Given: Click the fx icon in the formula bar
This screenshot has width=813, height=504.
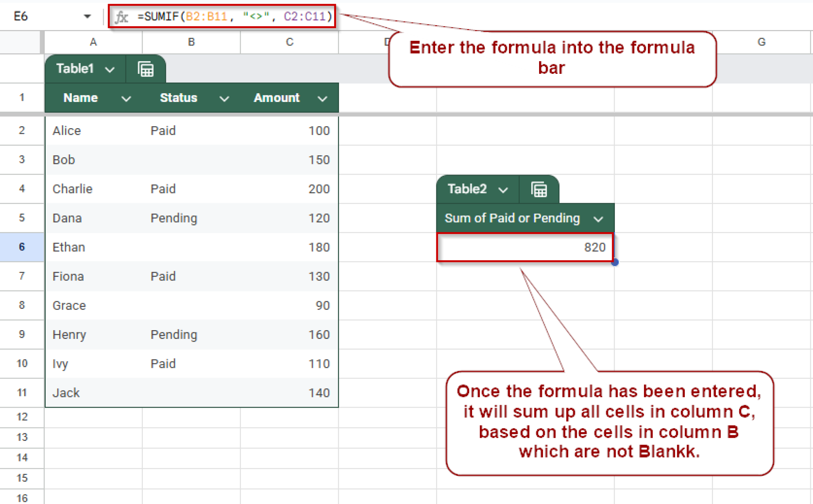Looking at the screenshot, I should [x=122, y=16].
